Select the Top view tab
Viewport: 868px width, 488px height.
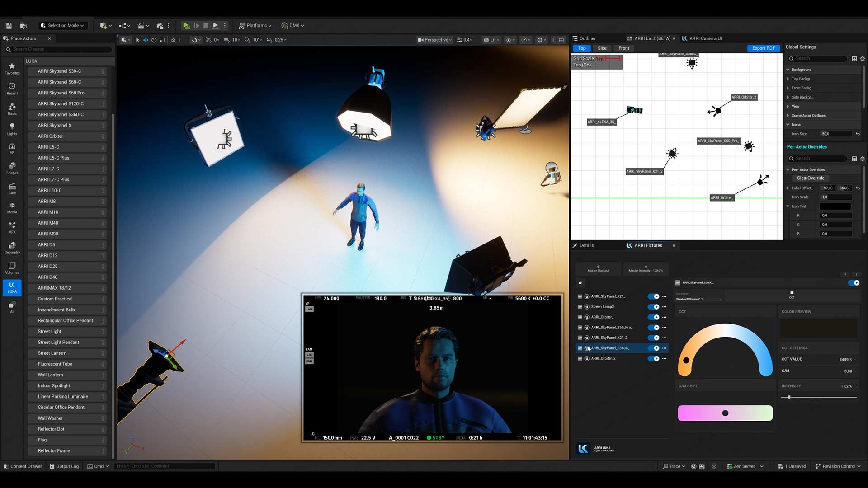[582, 48]
